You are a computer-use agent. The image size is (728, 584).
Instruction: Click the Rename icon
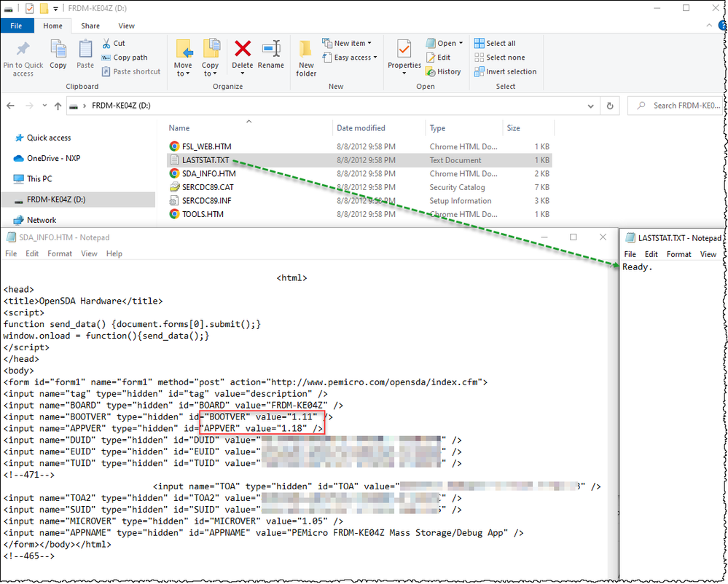(x=271, y=48)
